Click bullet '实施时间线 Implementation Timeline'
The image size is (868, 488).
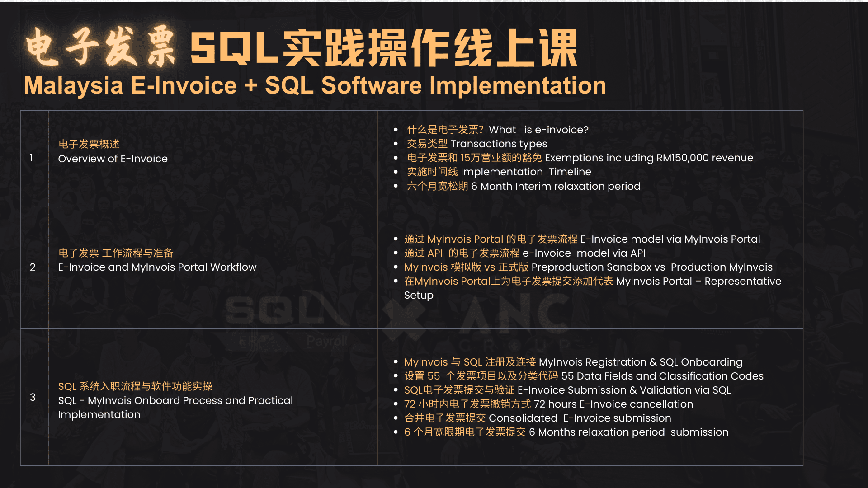(x=499, y=172)
